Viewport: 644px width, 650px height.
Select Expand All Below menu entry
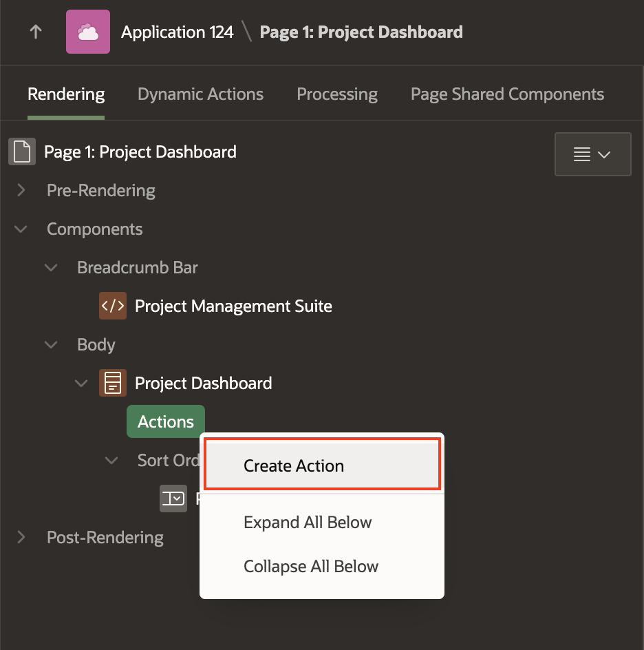(x=308, y=522)
